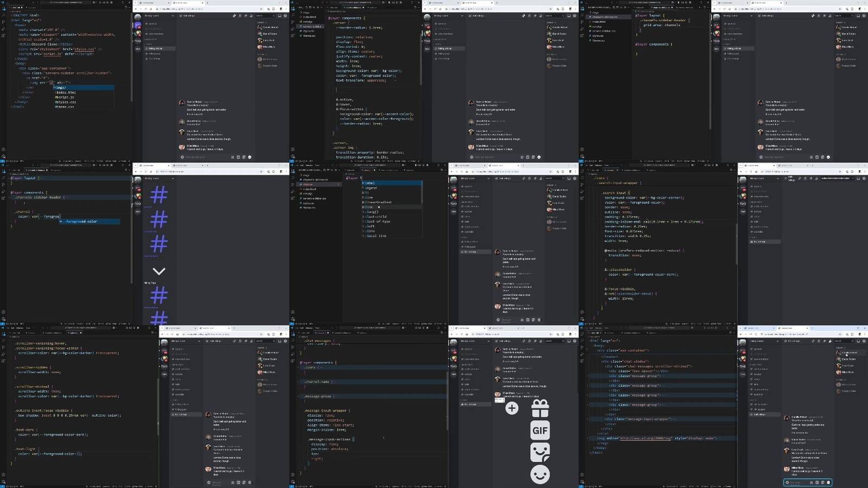868x488 pixels.
Task: Unfold the collapsed message-input-wrapper div using its gutter arrow
Action: tap(588, 419)
